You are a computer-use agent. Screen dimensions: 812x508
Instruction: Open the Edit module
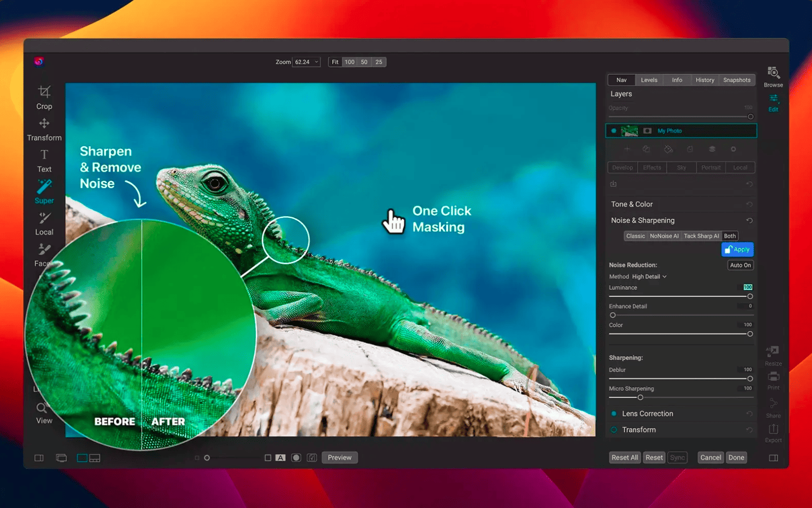click(x=773, y=103)
